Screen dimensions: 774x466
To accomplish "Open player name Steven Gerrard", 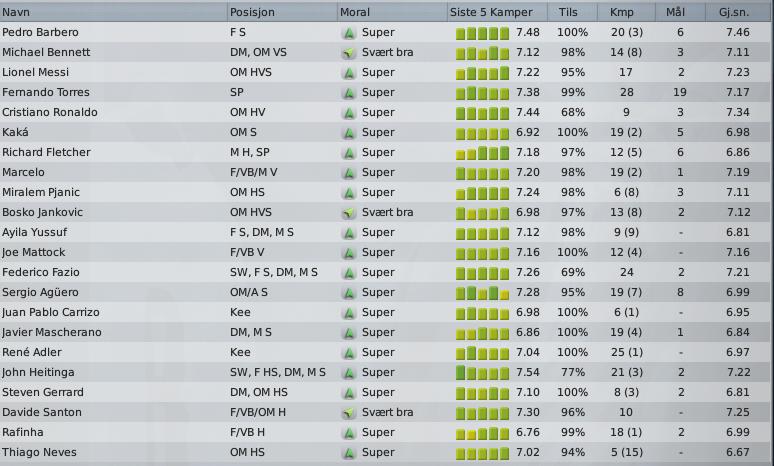I will pyautogui.click(x=43, y=392).
